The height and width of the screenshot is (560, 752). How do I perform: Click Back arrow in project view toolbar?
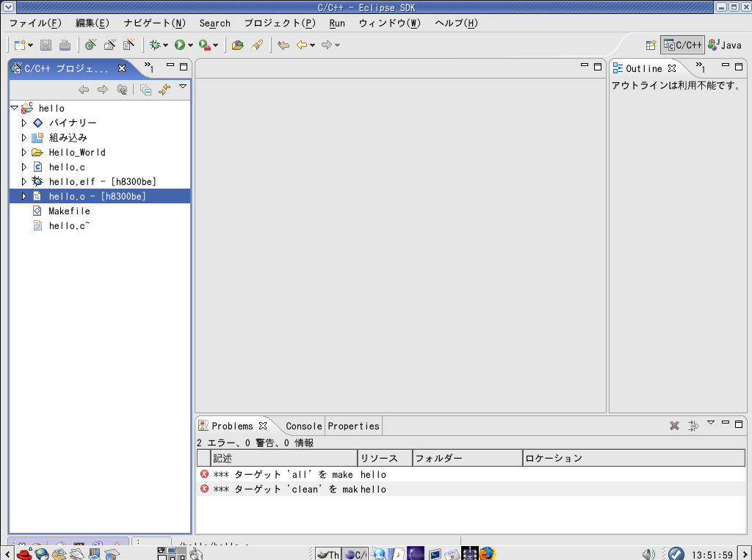click(84, 90)
